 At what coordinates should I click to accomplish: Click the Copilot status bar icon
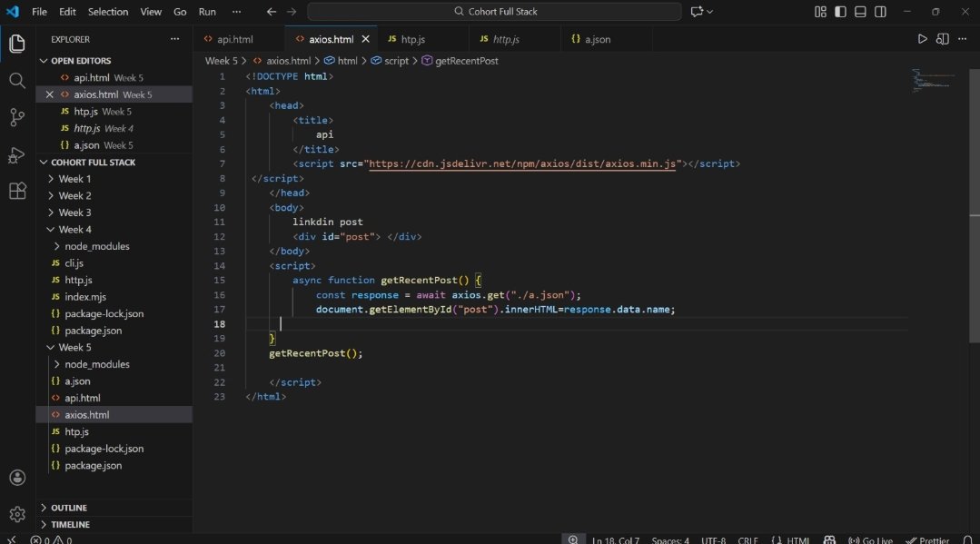(x=829, y=539)
